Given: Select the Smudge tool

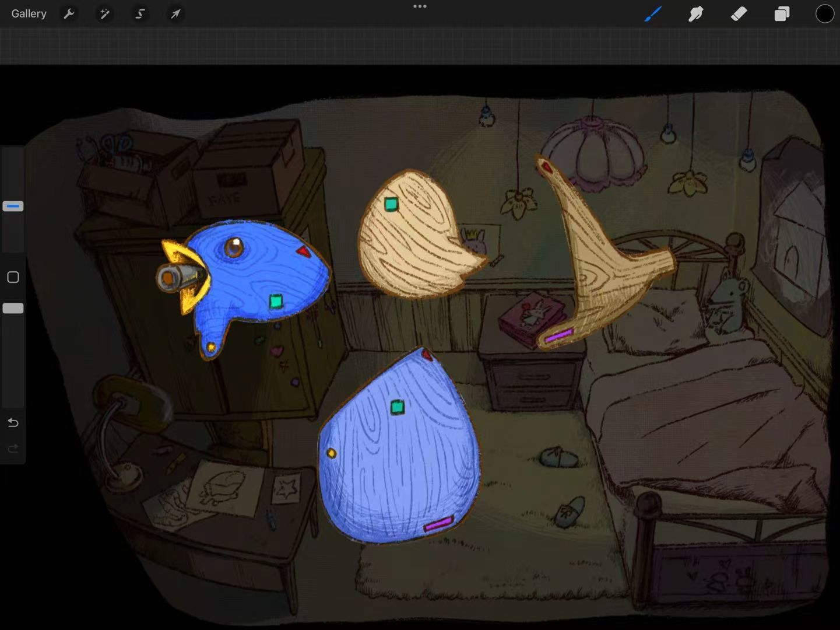Looking at the screenshot, I should pyautogui.click(x=696, y=13).
